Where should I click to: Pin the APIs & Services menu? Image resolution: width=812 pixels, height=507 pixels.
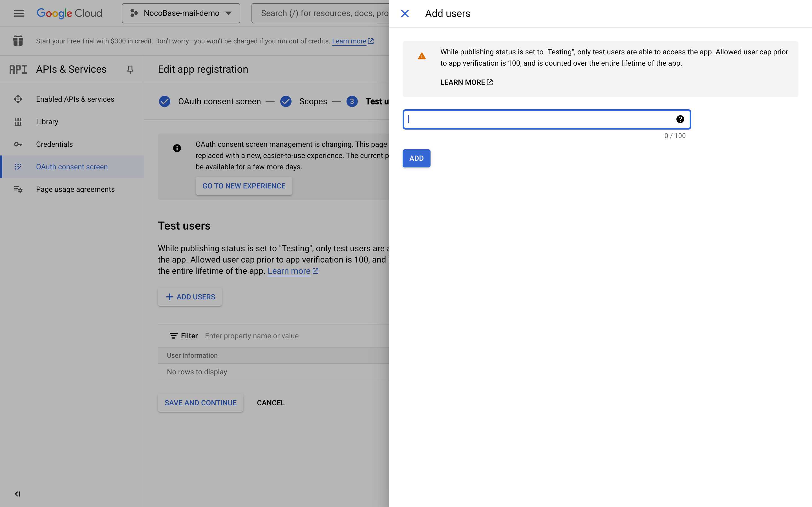pyautogui.click(x=130, y=69)
